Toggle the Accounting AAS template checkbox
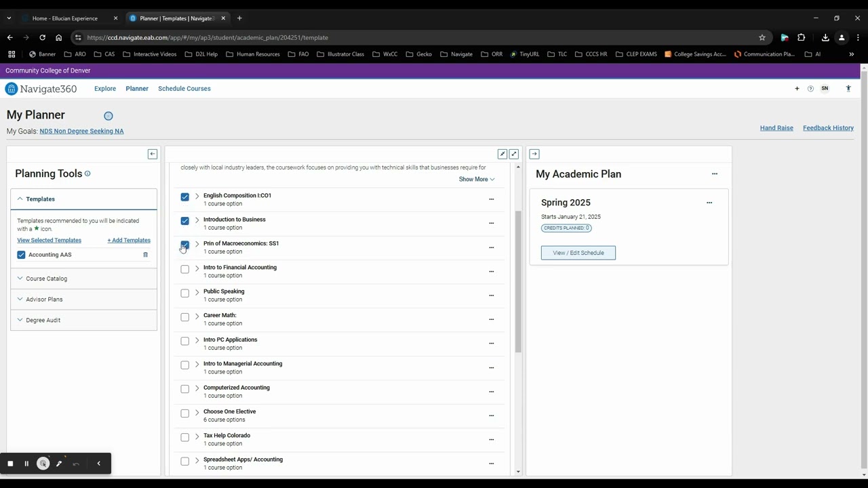 pyautogui.click(x=21, y=255)
